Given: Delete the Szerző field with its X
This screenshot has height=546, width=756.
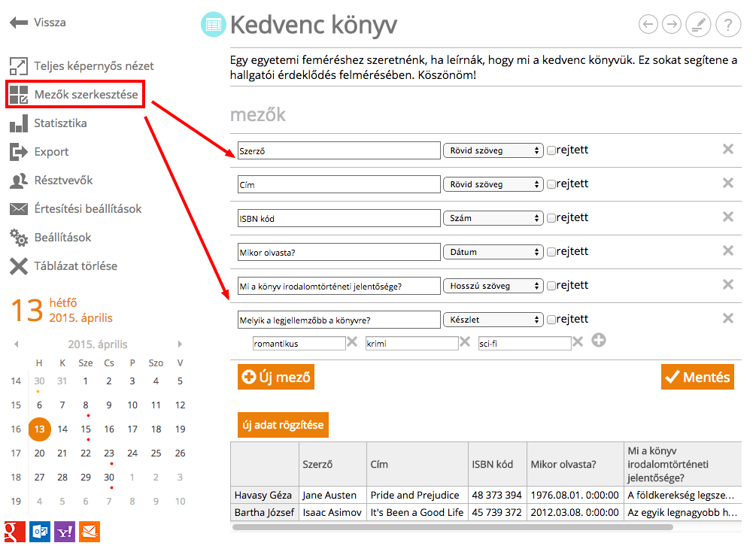Looking at the screenshot, I should 727,149.
